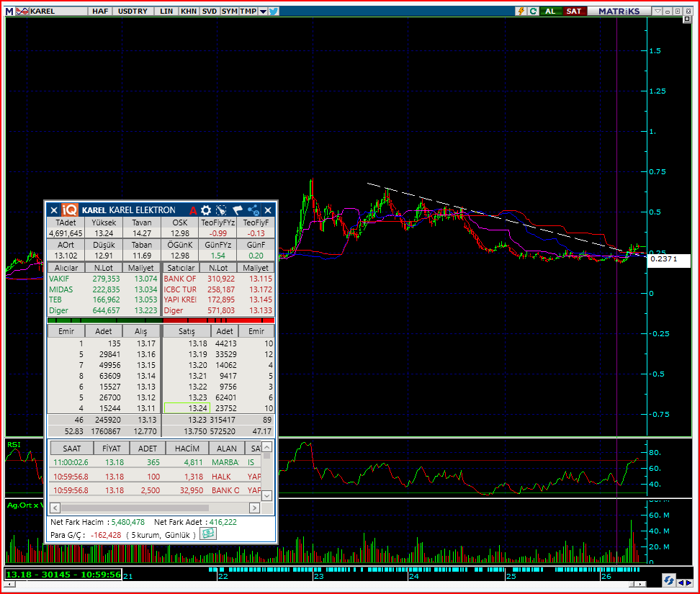Select the LIN chart mode tab

pos(166,11)
